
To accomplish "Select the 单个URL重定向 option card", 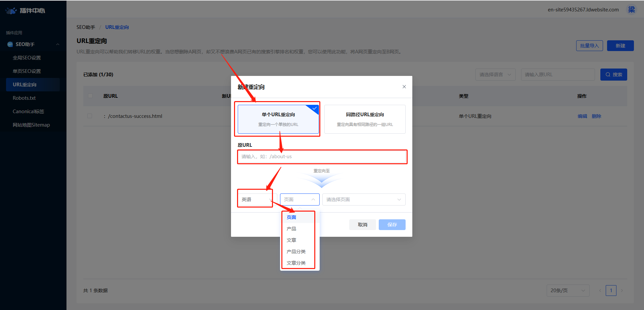I will pyautogui.click(x=278, y=119).
